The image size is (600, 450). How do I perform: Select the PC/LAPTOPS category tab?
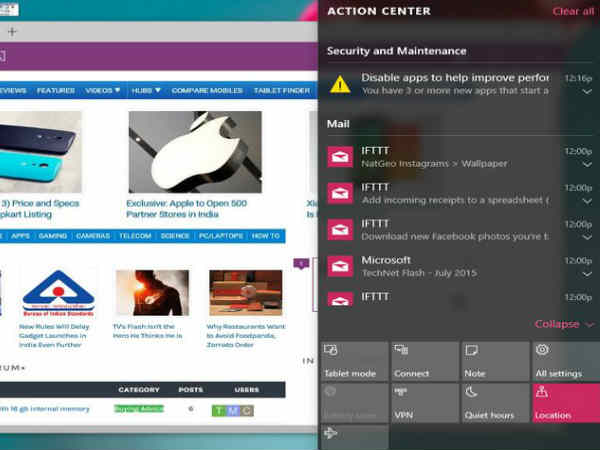tap(221, 236)
